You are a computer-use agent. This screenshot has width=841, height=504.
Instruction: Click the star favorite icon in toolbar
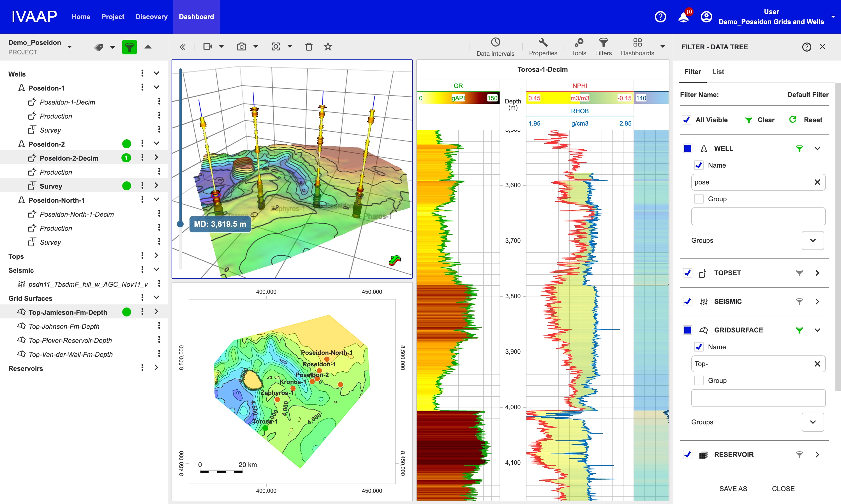[328, 47]
